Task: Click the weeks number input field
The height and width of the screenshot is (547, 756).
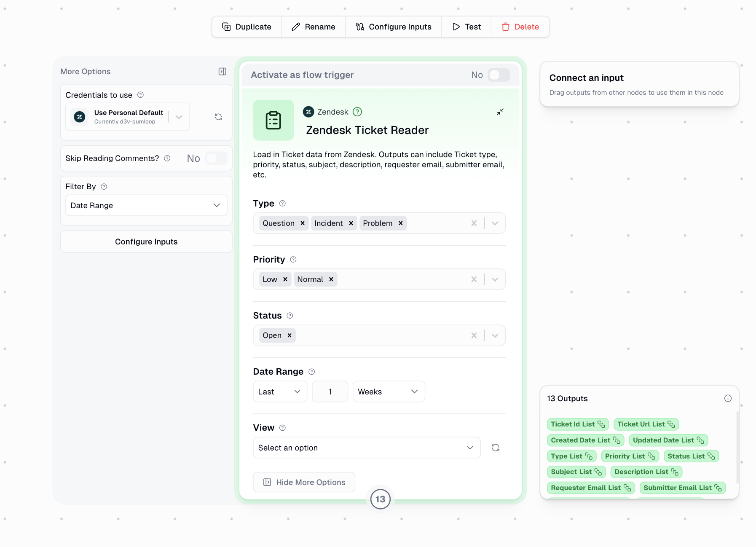Action: pyautogui.click(x=330, y=391)
